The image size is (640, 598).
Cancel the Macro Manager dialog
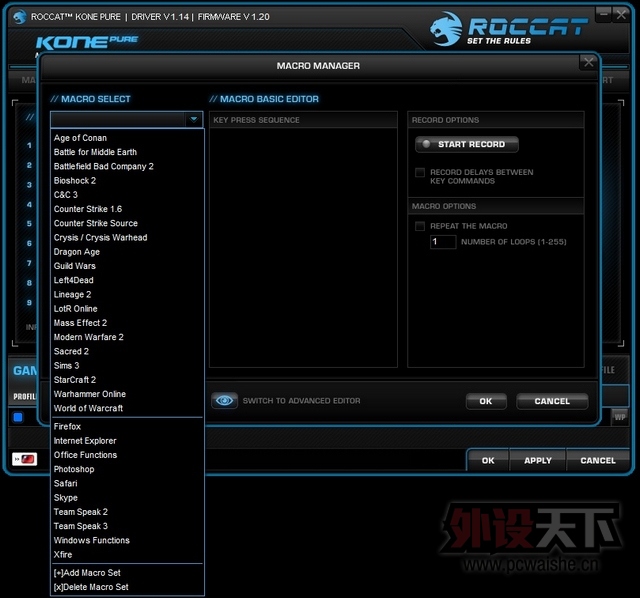pos(552,401)
